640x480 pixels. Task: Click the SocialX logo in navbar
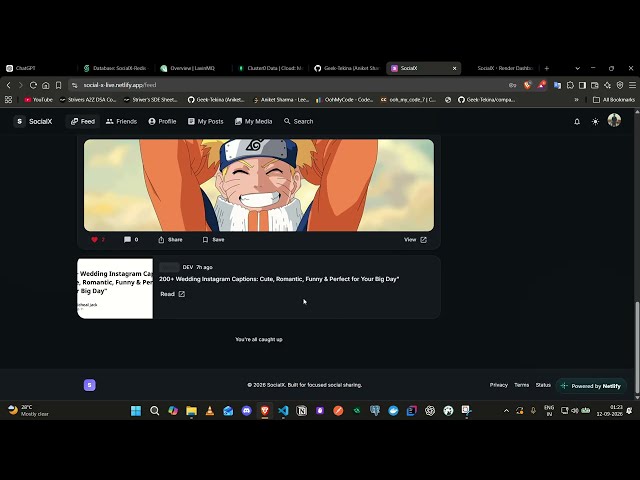[x=33, y=121]
